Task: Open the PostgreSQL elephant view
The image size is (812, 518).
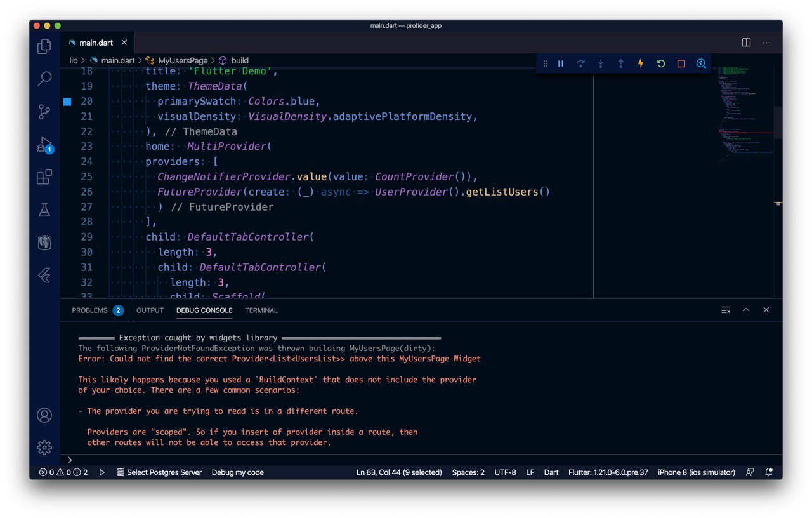Action: tap(44, 242)
